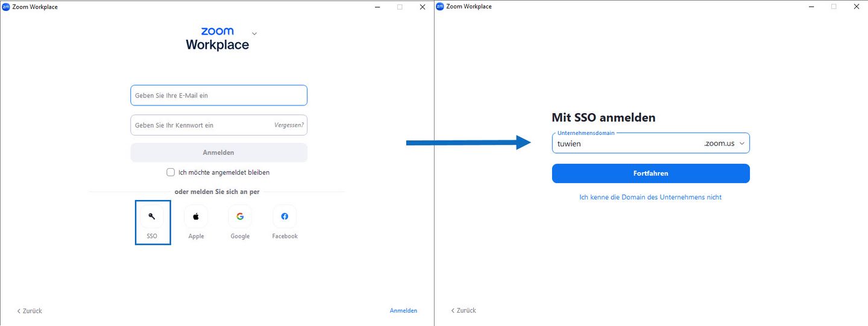Image resolution: width=868 pixels, height=326 pixels.
Task: Sign in with Apple icon
Action: point(196,216)
